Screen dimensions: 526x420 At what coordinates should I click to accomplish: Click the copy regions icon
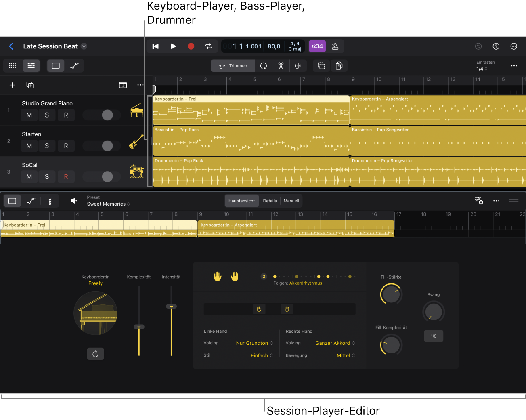pyautogui.click(x=339, y=66)
